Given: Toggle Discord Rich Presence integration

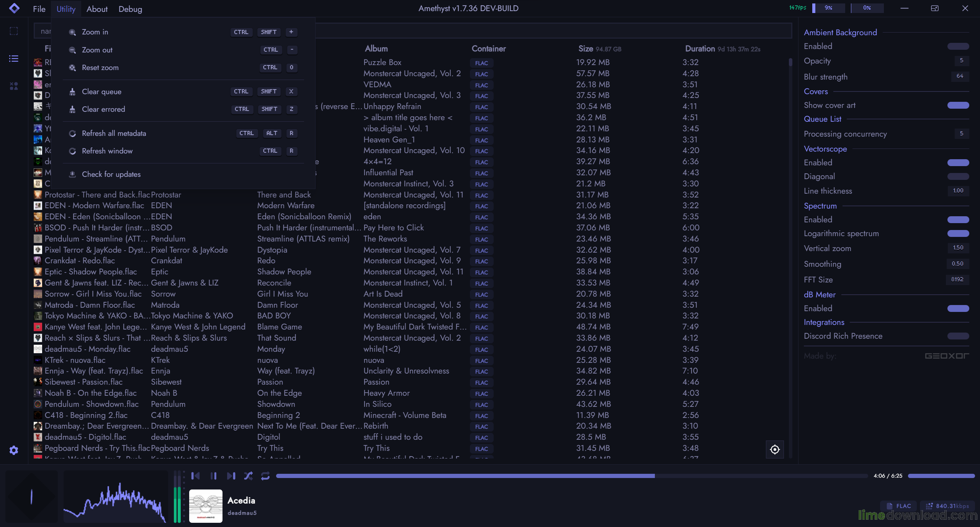Looking at the screenshot, I should click(958, 336).
